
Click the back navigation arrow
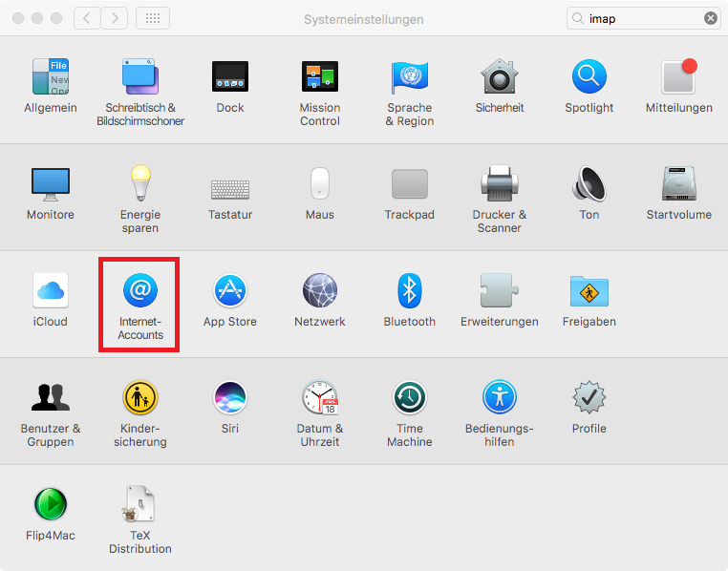click(87, 18)
